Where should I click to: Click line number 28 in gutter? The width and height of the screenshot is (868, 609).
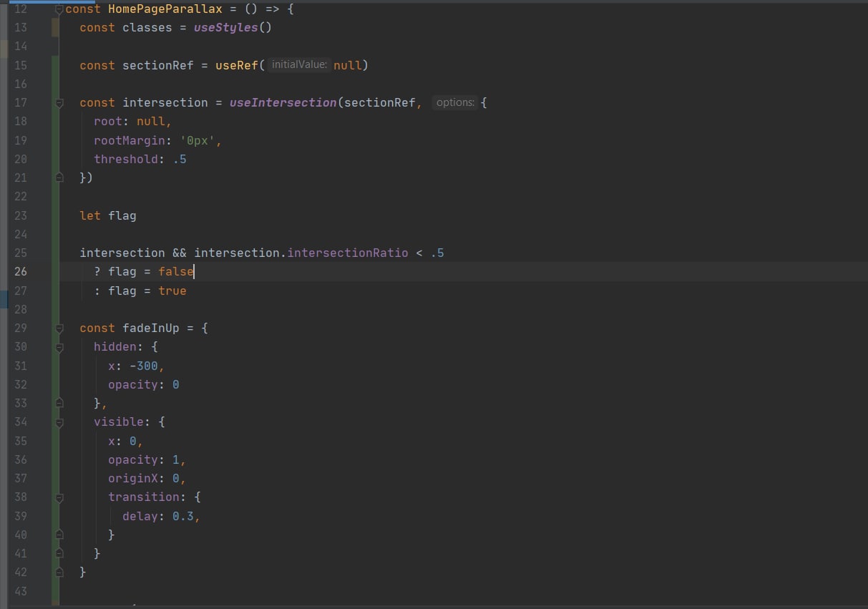click(x=20, y=309)
